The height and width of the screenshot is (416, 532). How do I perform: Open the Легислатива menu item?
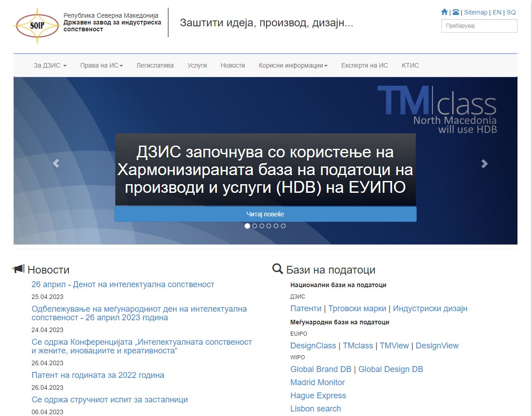click(155, 65)
